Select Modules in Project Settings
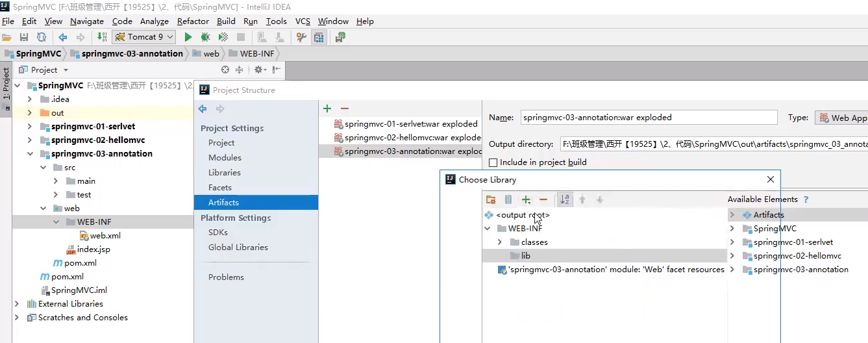 [x=225, y=158]
